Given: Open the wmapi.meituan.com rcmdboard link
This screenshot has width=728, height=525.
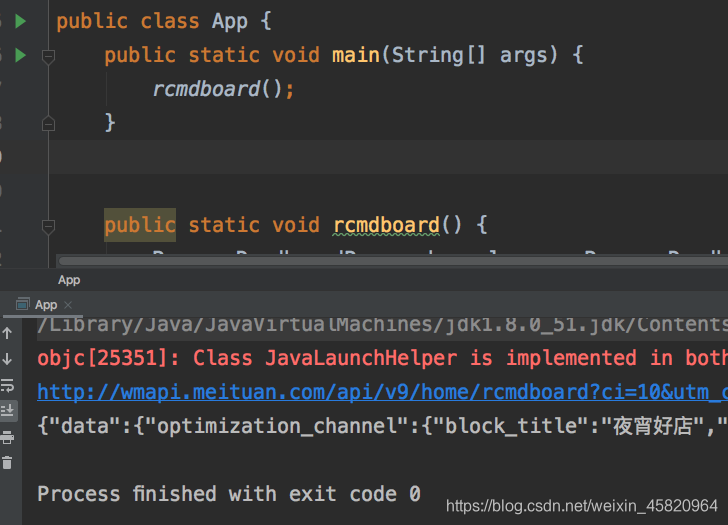Looking at the screenshot, I should pyautogui.click(x=383, y=392).
